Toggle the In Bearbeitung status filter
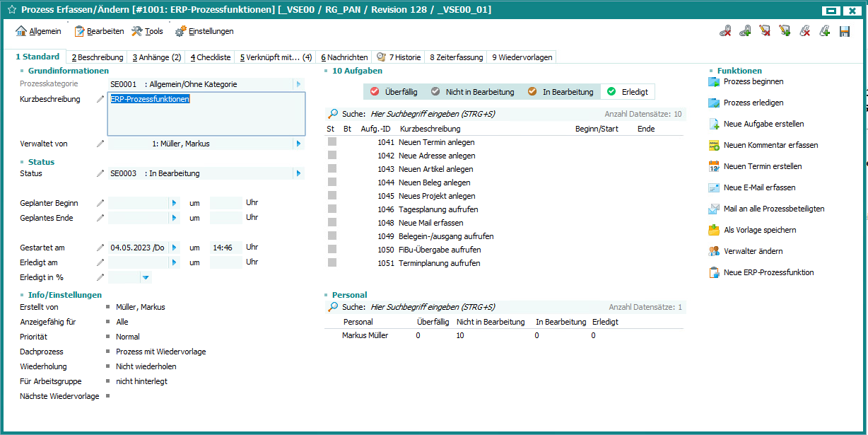The width and height of the screenshot is (868, 435). [560, 92]
